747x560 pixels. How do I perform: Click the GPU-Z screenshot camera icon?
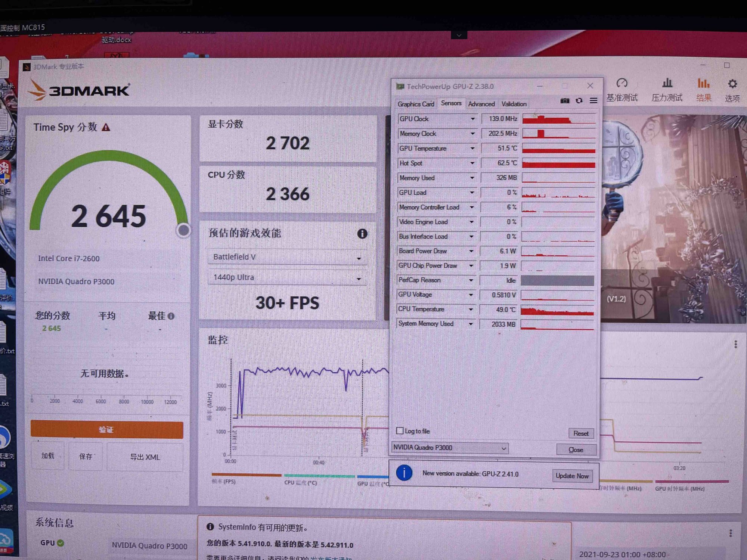click(565, 100)
